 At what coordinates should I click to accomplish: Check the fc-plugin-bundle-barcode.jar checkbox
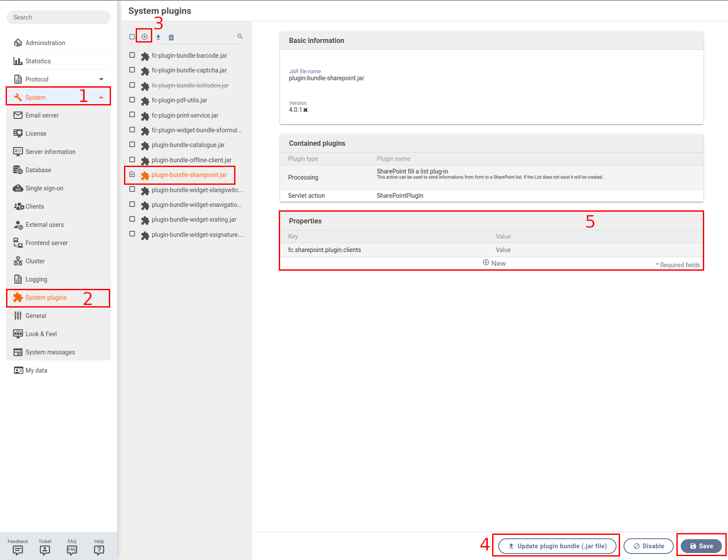pyautogui.click(x=132, y=56)
